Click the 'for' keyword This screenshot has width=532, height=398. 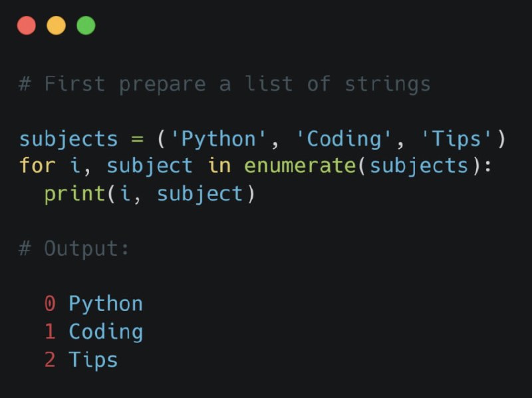pos(37,165)
